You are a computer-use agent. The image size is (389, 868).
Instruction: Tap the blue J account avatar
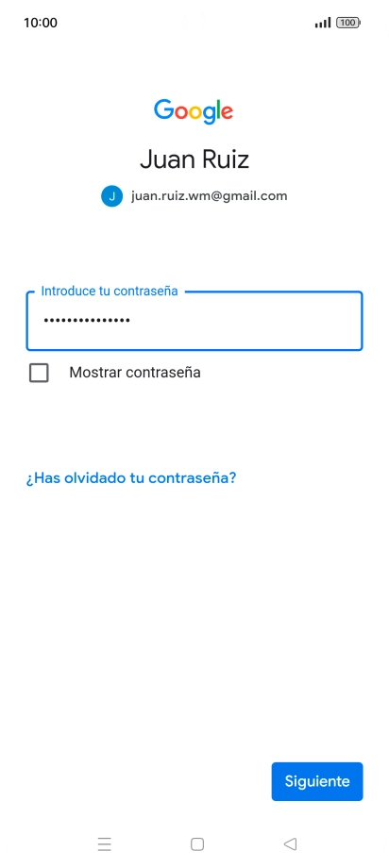(112, 196)
